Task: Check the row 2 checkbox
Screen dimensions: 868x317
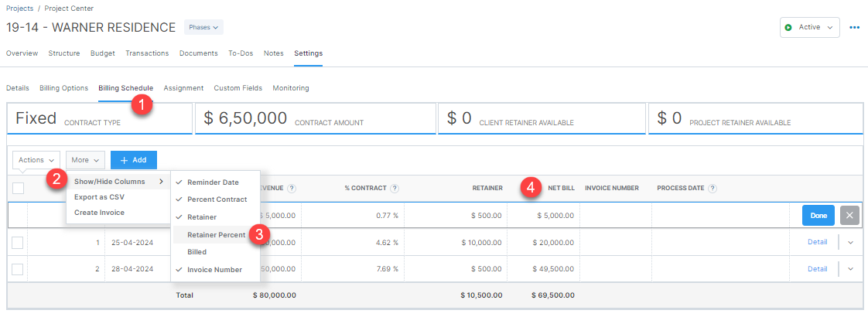Action: 18,269
